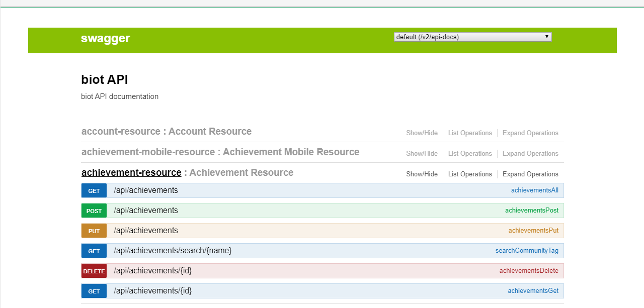Click the searchCommunityTag operation link

click(x=527, y=251)
